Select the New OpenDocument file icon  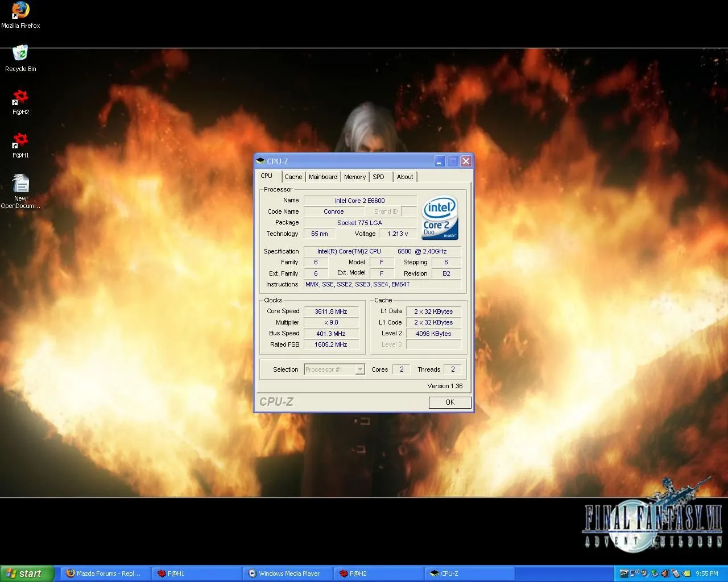pos(20,184)
